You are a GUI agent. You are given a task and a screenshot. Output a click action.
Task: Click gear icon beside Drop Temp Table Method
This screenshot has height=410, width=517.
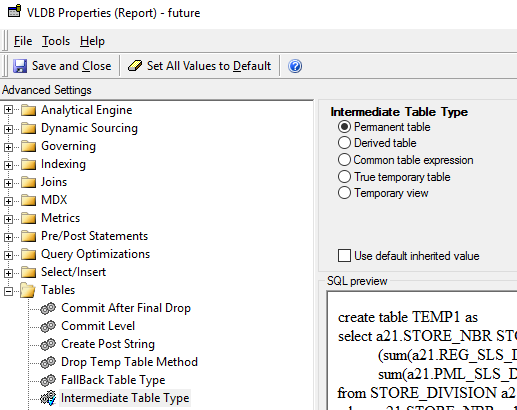[x=48, y=362]
